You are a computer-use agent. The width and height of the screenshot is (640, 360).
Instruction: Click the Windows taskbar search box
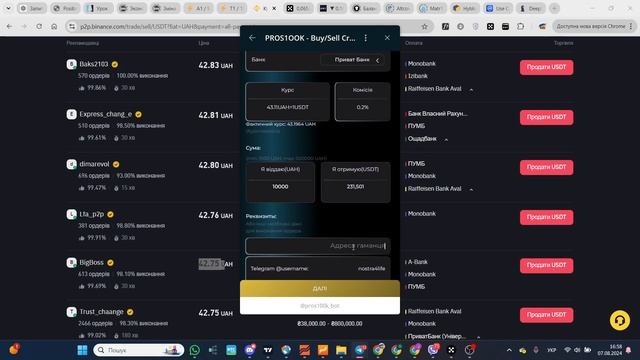pos(139,350)
